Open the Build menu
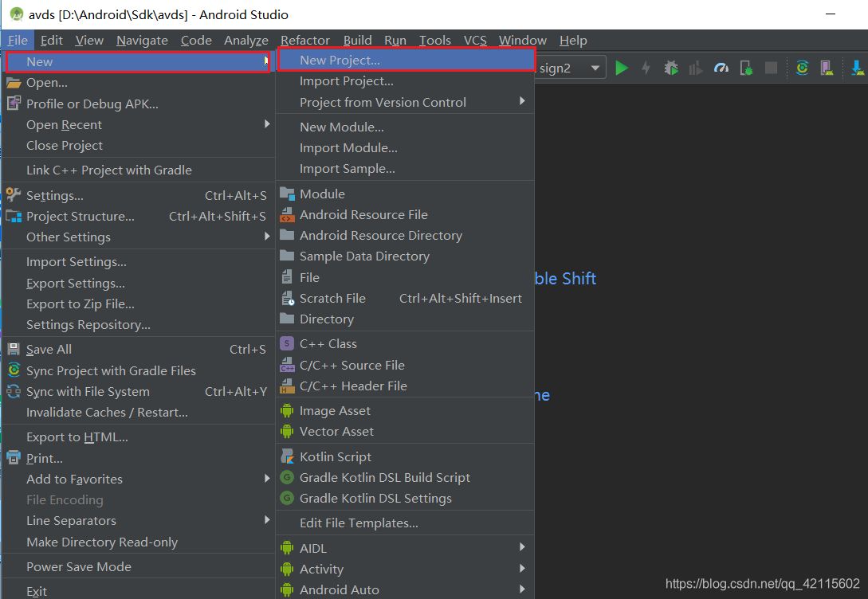Image resolution: width=868 pixels, height=599 pixels. tap(358, 41)
